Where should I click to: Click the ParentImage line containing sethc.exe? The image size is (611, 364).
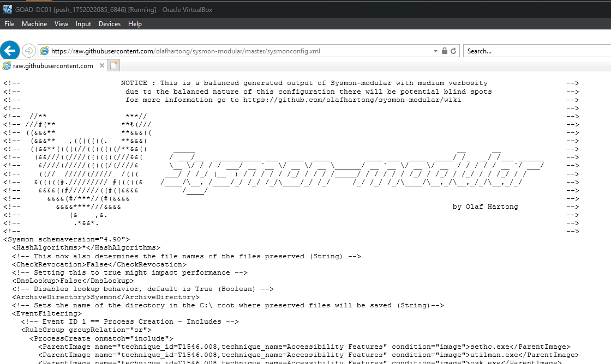pyautogui.click(x=304, y=347)
